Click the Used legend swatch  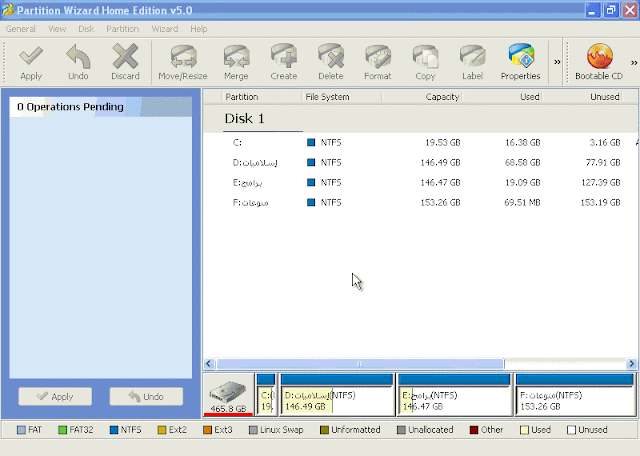tap(524, 430)
